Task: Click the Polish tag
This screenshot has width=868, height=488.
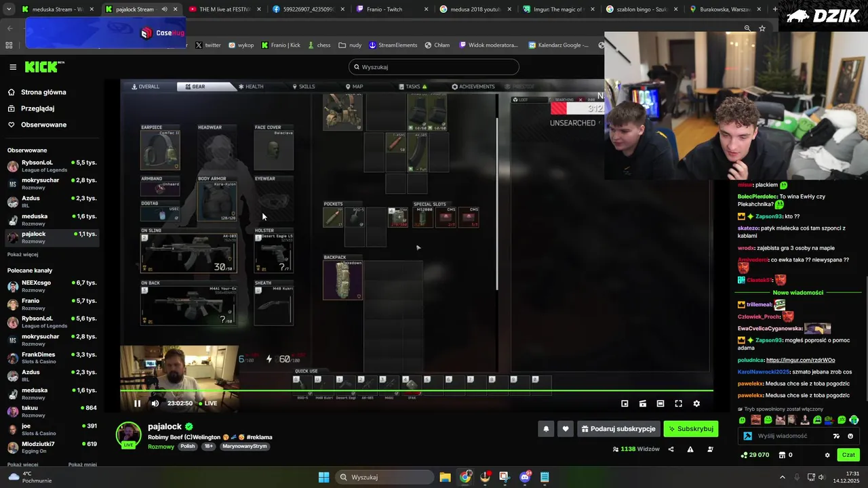Action: 188,447
